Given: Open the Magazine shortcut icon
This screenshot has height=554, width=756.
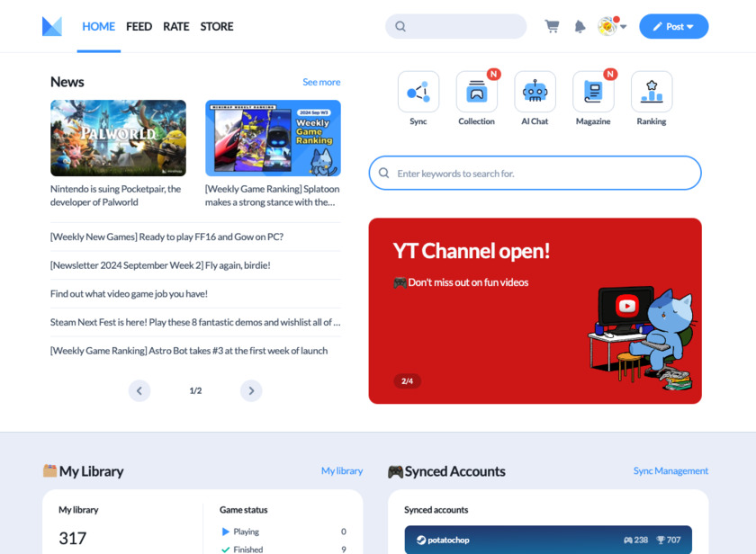Looking at the screenshot, I should [x=593, y=92].
